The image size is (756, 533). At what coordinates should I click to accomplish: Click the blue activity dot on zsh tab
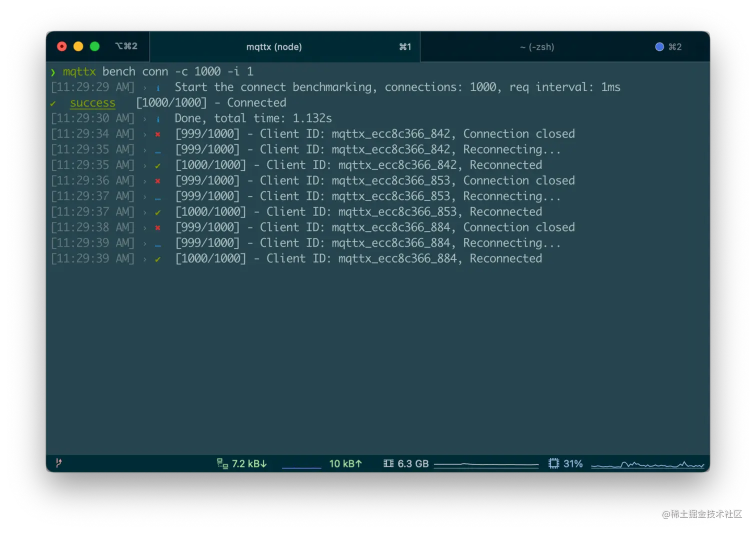[x=659, y=46]
